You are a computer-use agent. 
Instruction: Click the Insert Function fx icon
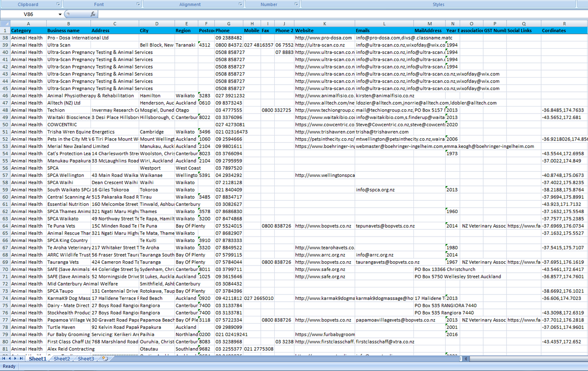[93, 14]
